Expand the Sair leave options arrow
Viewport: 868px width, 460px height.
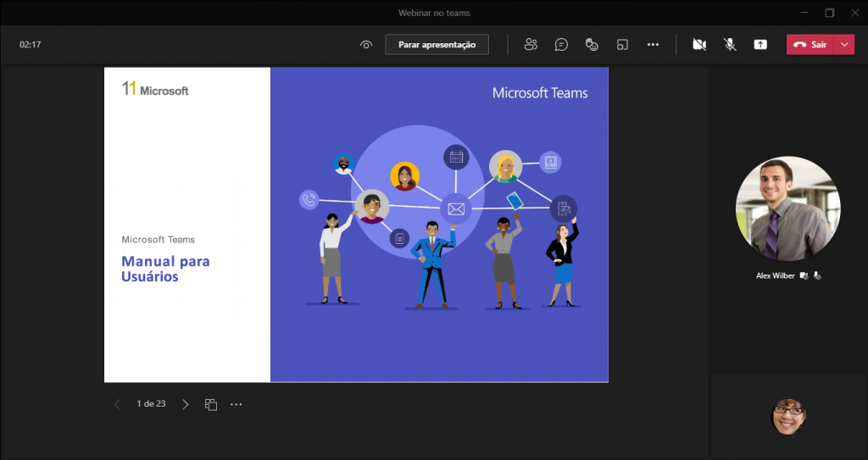click(844, 45)
